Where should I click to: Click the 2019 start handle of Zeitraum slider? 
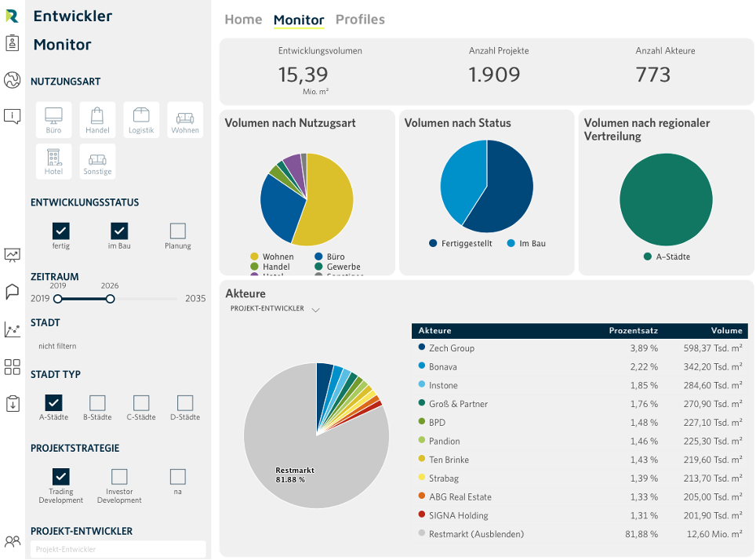point(58,299)
